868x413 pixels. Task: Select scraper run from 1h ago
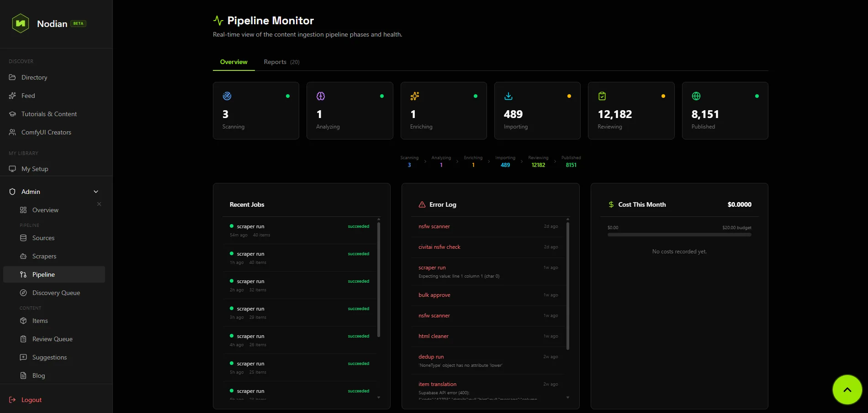[300, 258]
